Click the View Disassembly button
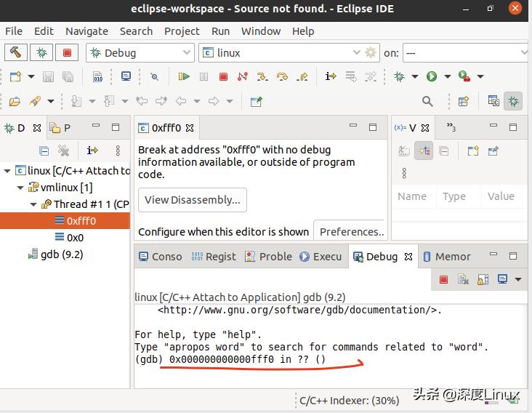Screen dimensions: 532x413 click(x=193, y=200)
